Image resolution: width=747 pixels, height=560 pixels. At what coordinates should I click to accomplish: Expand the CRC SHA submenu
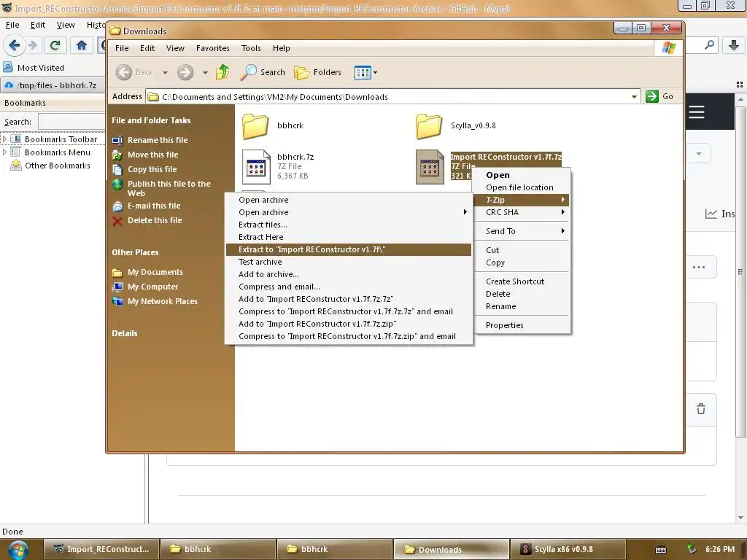pos(522,212)
